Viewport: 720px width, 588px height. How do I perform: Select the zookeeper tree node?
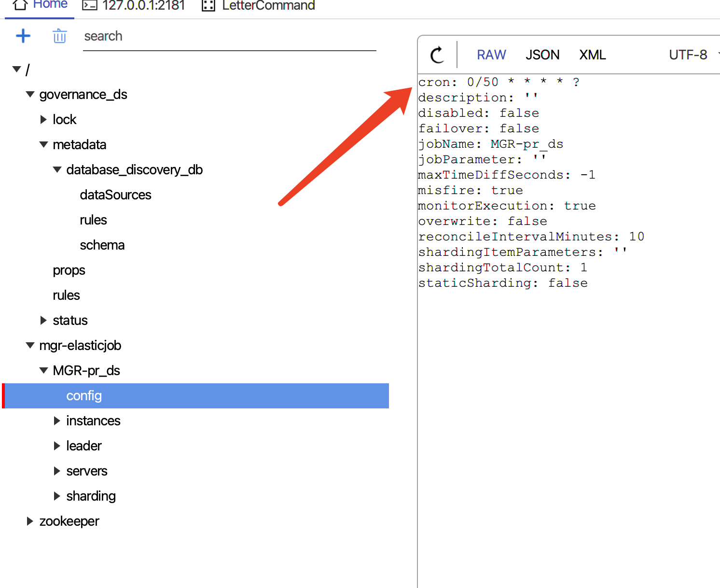tap(69, 521)
